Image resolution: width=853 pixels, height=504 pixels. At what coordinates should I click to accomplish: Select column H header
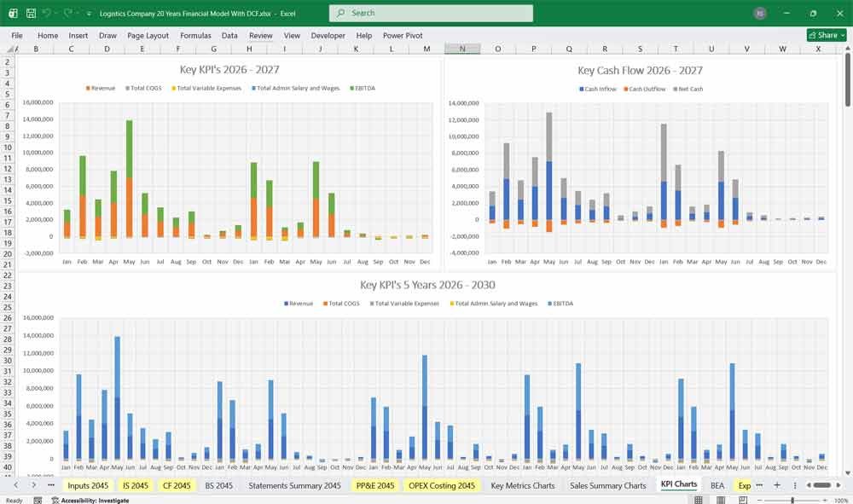[249, 49]
